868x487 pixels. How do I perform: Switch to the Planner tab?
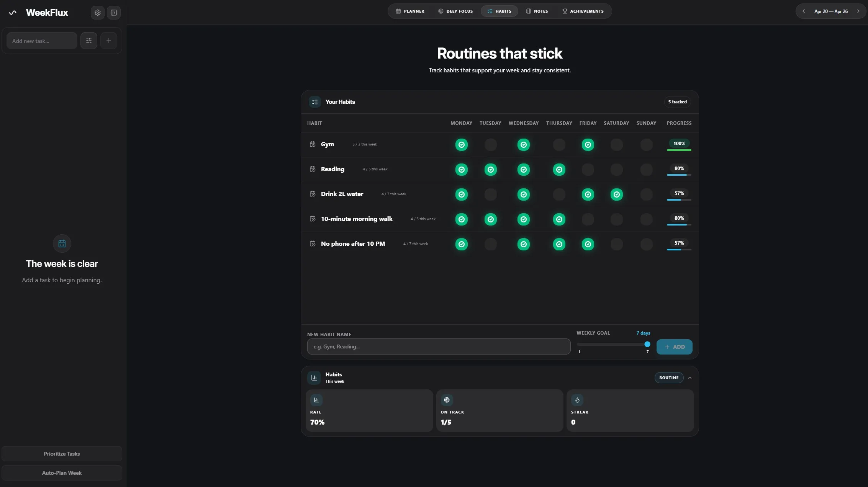pyautogui.click(x=410, y=11)
